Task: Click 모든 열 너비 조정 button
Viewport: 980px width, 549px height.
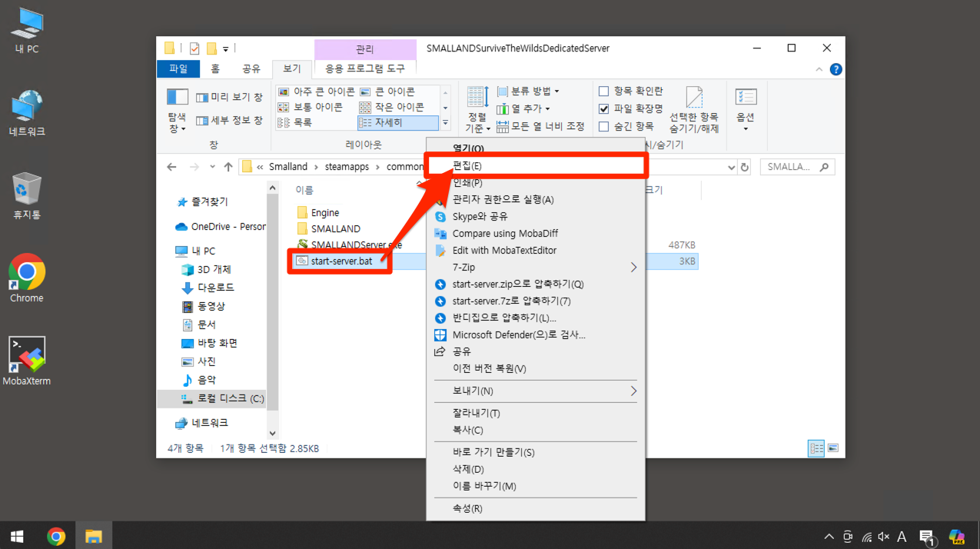Action: coord(540,126)
